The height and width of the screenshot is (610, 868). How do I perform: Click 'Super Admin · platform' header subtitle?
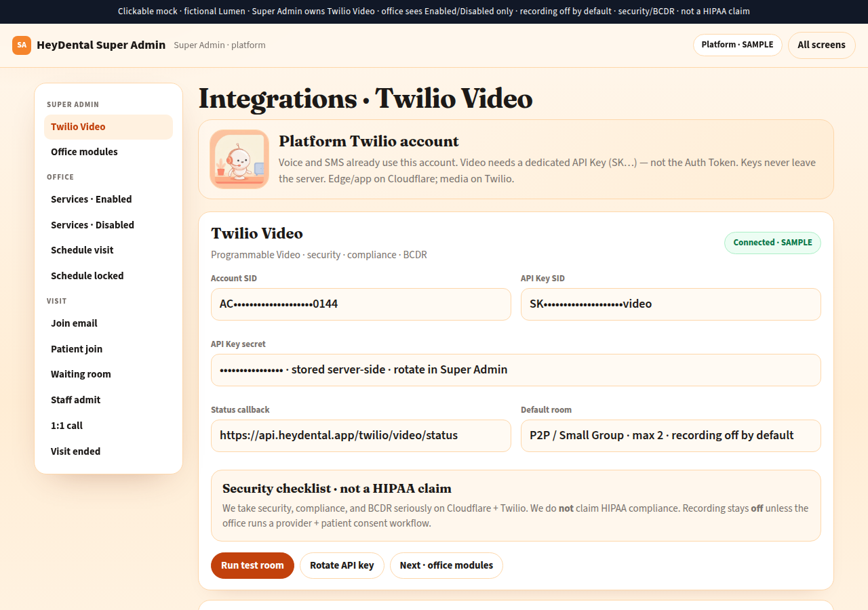220,45
